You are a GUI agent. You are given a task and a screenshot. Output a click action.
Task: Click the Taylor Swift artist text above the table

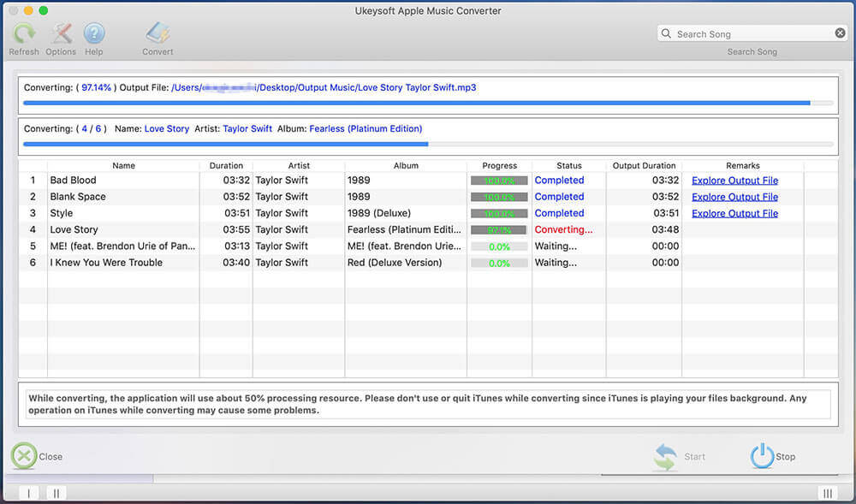(x=247, y=128)
